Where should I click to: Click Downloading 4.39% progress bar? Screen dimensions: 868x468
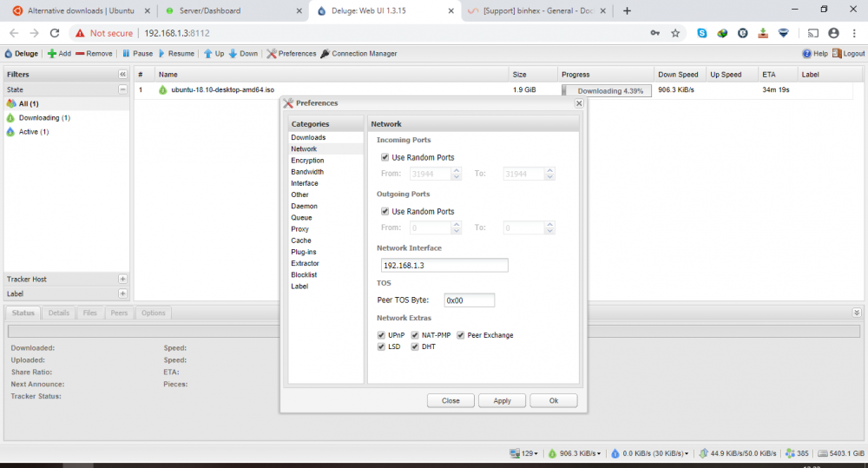click(607, 91)
